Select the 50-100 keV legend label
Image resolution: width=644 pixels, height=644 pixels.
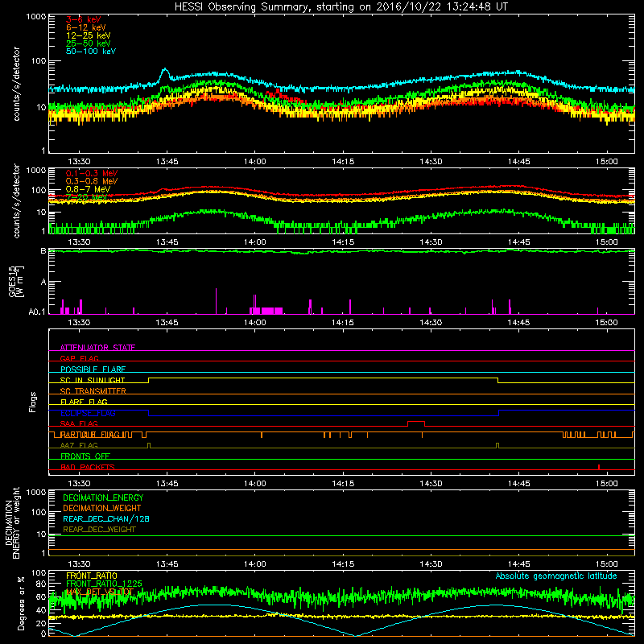coord(91,52)
